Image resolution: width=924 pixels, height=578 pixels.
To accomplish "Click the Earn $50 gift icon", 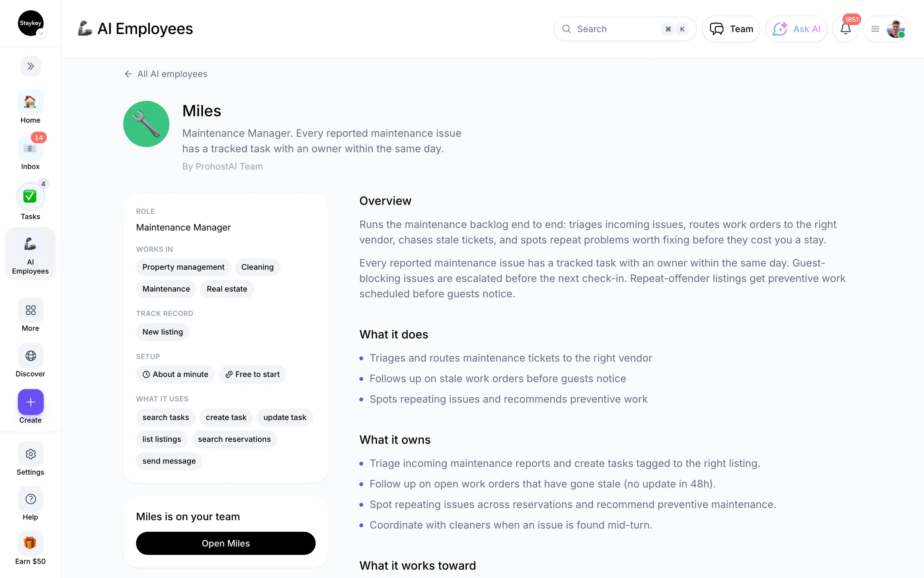I will (x=30, y=543).
